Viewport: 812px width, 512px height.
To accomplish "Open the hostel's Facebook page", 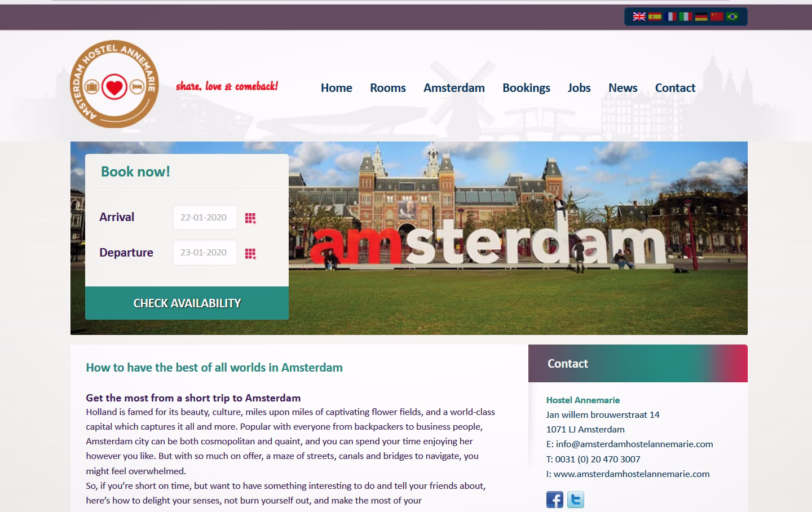I will (555, 500).
